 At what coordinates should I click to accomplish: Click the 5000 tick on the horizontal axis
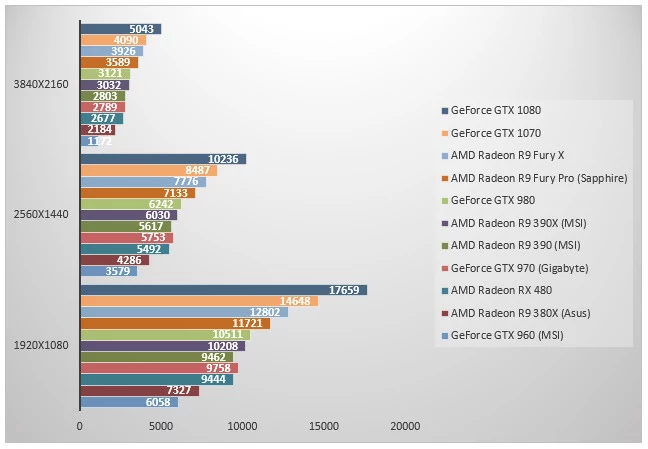pyautogui.click(x=161, y=427)
